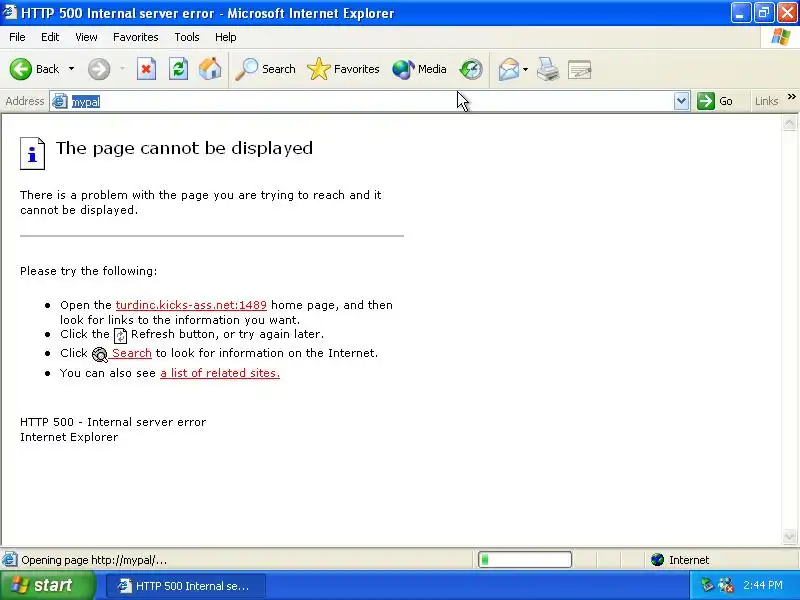
Task: Open the Search pane from toolbar
Action: [265, 69]
